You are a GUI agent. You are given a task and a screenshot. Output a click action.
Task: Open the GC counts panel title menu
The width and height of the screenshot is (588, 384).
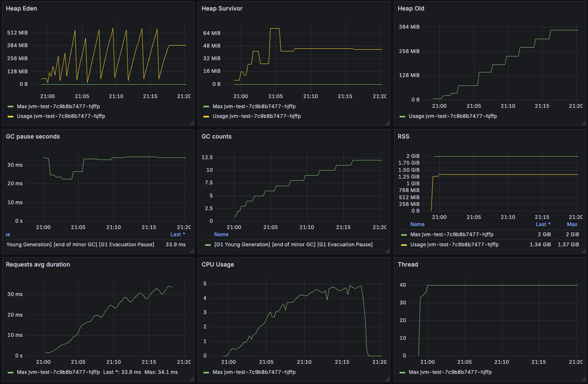[x=216, y=136]
